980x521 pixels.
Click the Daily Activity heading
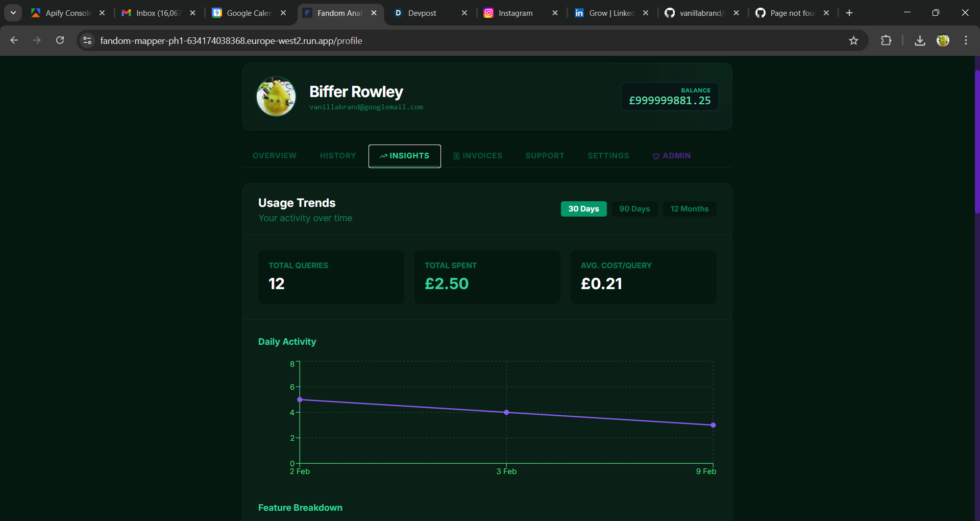(x=287, y=342)
